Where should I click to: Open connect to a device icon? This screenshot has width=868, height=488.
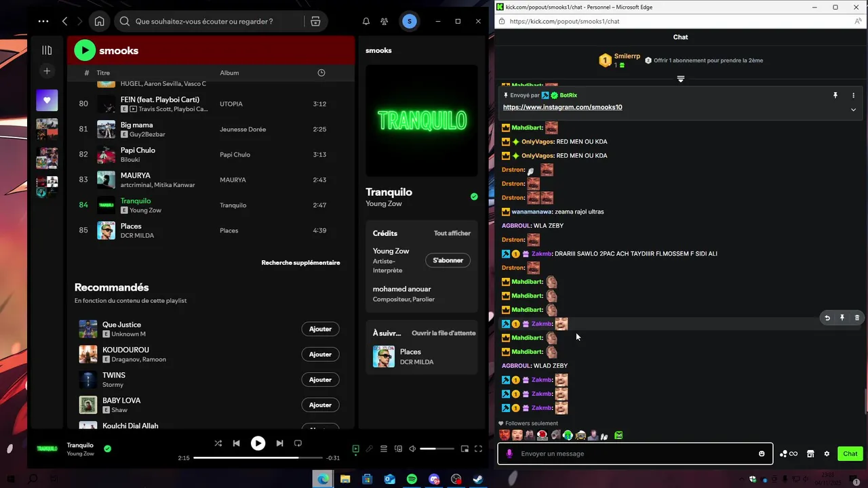pyautogui.click(x=398, y=449)
